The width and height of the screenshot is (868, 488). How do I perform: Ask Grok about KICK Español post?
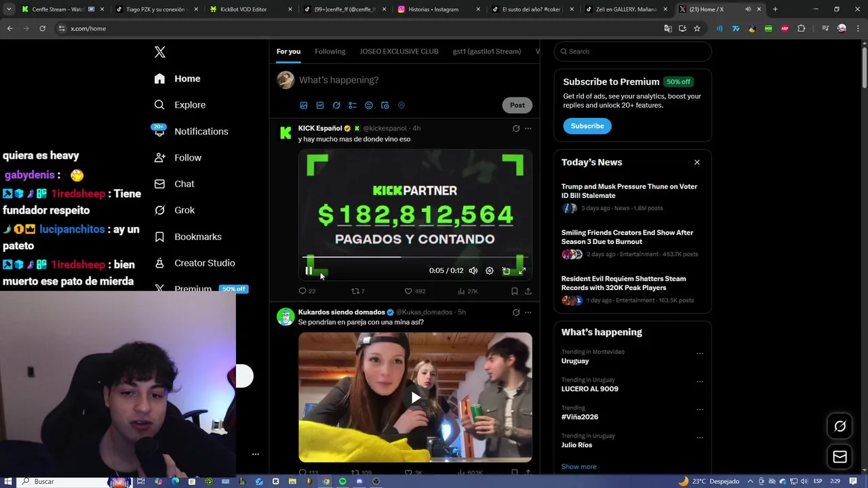coord(516,128)
